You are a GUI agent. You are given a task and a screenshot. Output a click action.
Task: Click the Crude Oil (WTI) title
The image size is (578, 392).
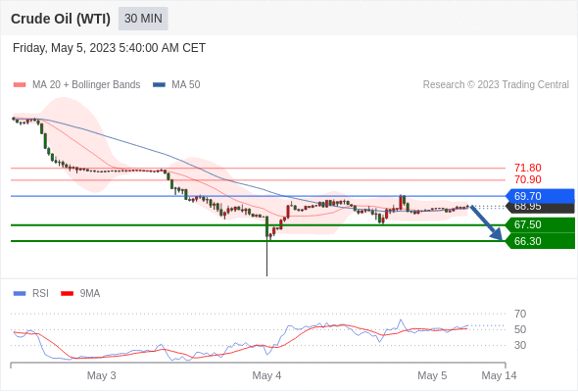pos(61,19)
